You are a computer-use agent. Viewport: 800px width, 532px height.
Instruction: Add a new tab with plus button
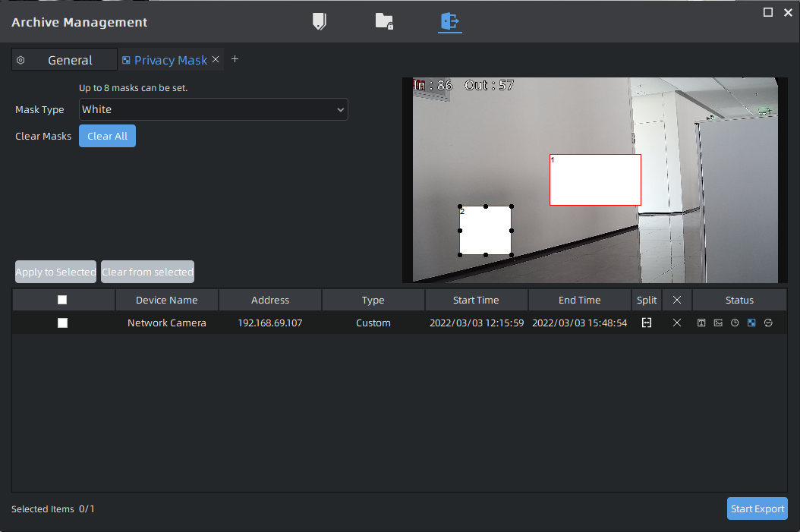click(x=235, y=59)
